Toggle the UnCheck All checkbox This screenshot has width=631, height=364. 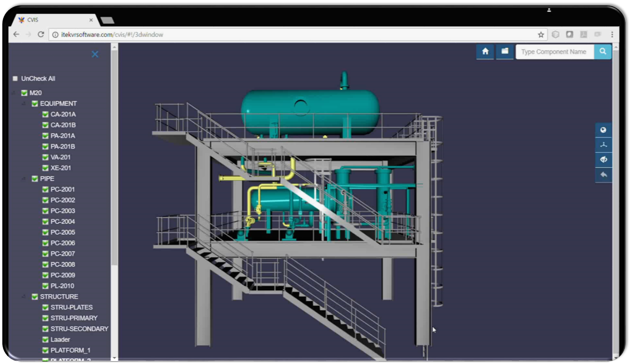click(15, 78)
